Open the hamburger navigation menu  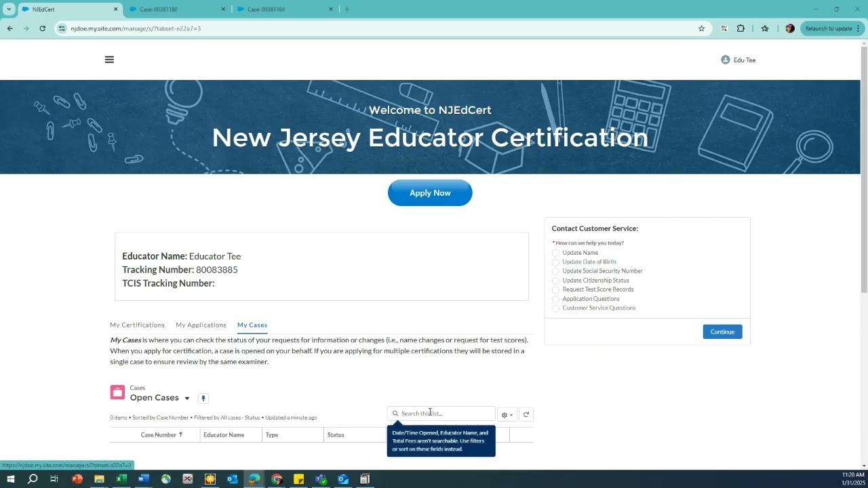109,60
